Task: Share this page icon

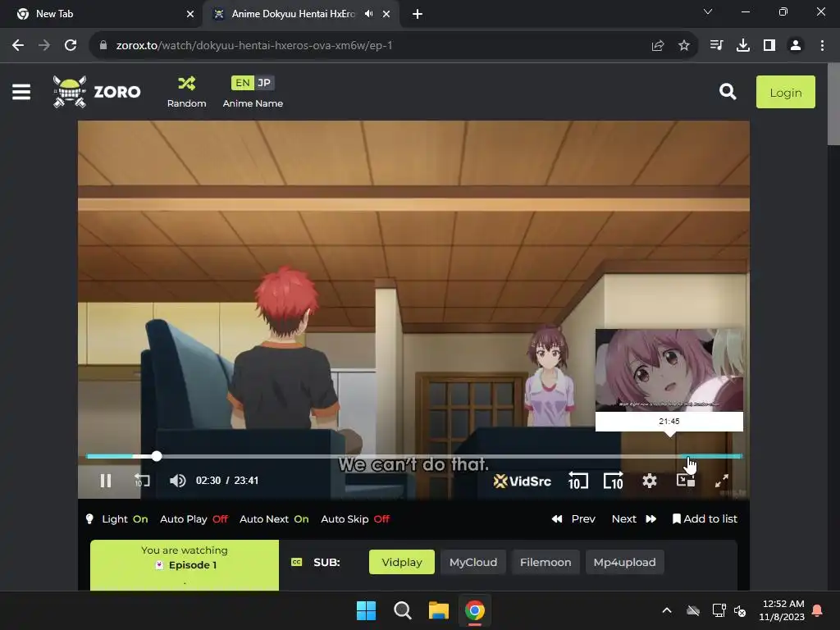Action: [x=658, y=46]
